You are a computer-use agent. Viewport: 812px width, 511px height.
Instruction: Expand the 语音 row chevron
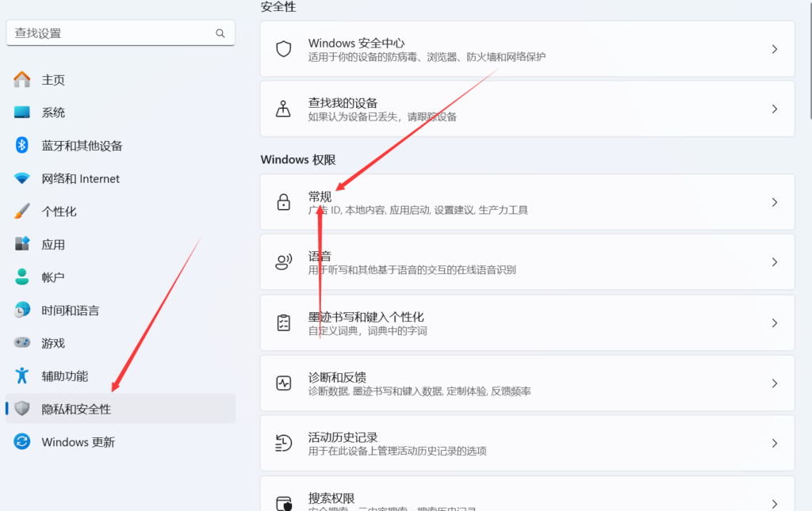pyautogui.click(x=774, y=262)
